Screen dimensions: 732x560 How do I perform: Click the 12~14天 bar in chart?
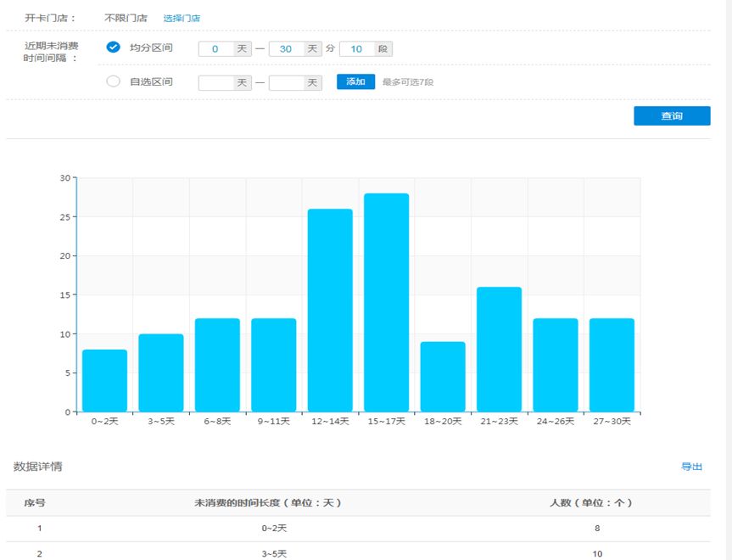point(330,311)
